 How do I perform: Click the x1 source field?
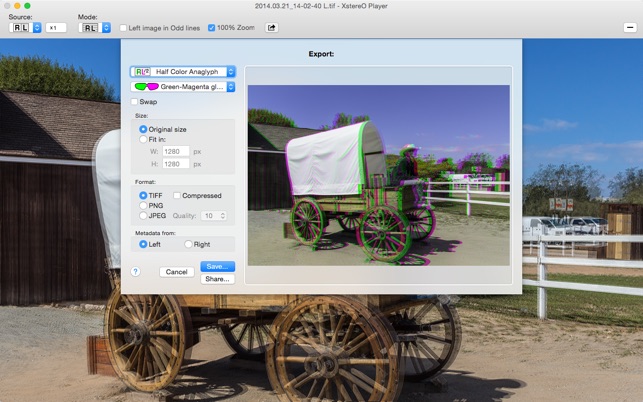pyautogui.click(x=56, y=27)
